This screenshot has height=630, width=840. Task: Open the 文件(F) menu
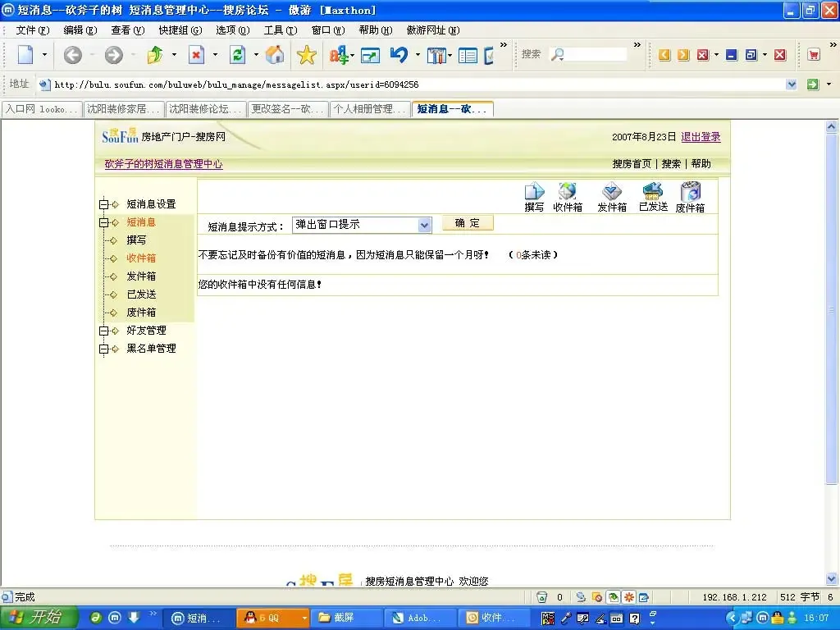pyautogui.click(x=32, y=30)
